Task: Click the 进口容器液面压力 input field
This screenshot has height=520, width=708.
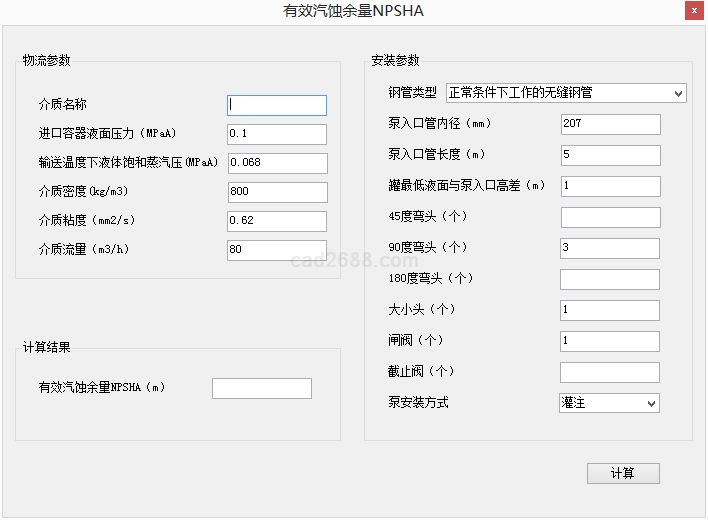Action: click(x=277, y=134)
